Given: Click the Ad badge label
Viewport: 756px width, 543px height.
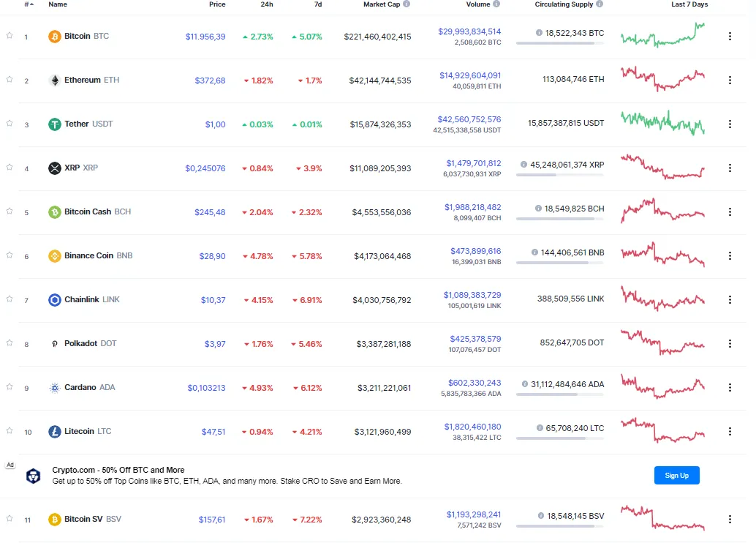Looking at the screenshot, I should point(10,465).
